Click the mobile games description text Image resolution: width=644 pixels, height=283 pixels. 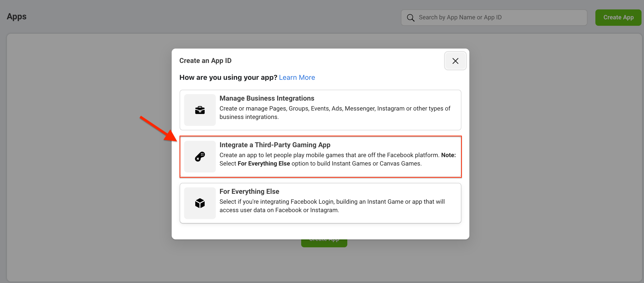pyautogui.click(x=329, y=155)
